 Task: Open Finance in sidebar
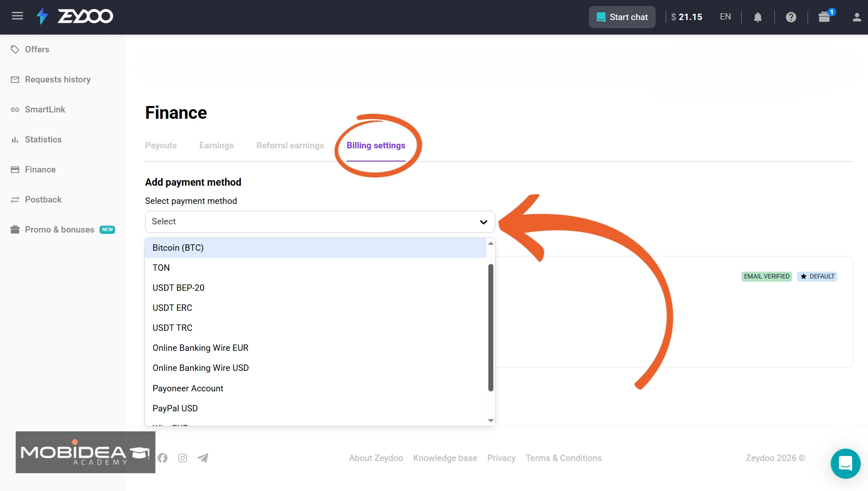coord(40,170)
